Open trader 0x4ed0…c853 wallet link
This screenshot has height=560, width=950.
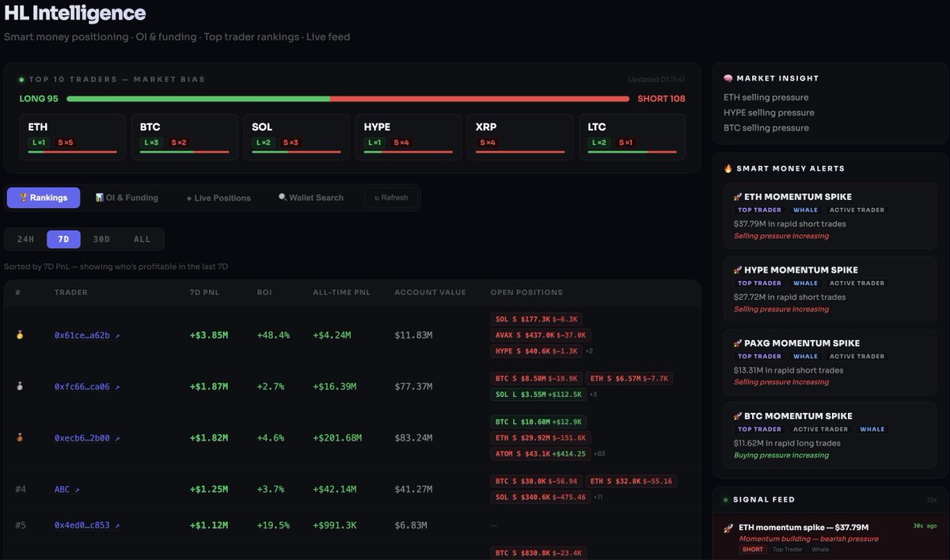click(87, 525)
